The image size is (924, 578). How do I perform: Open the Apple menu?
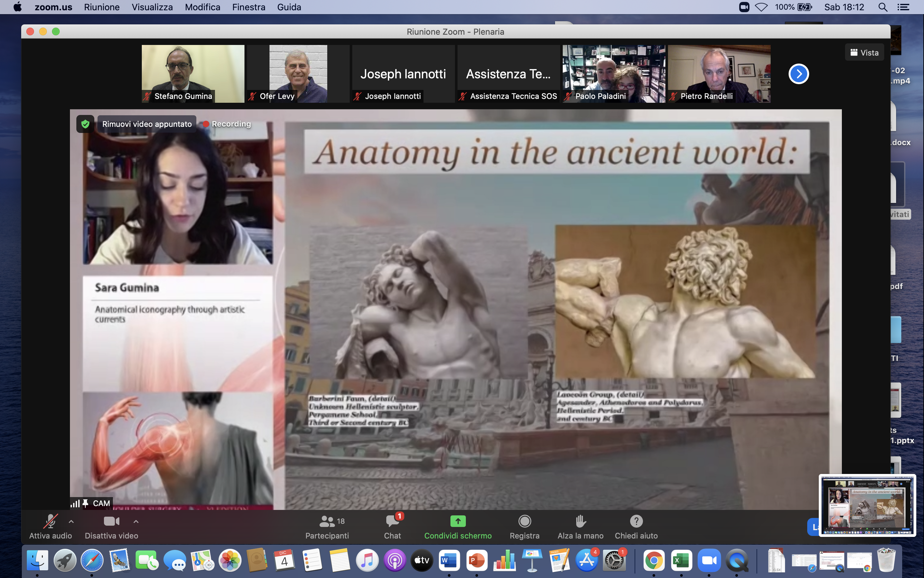click(18, 7)
